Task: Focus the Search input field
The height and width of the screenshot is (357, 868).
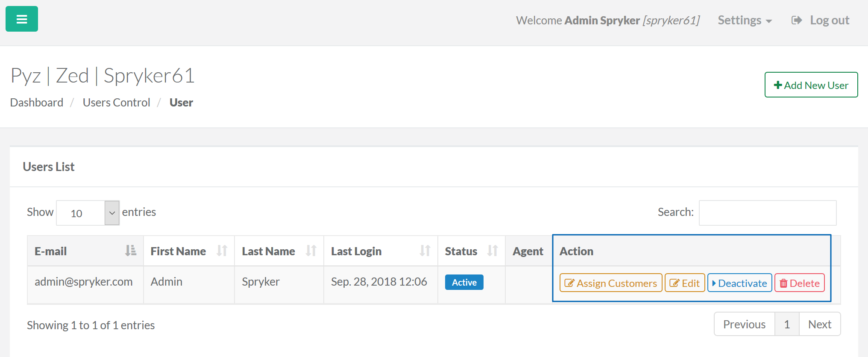Action: click(768, 212)
